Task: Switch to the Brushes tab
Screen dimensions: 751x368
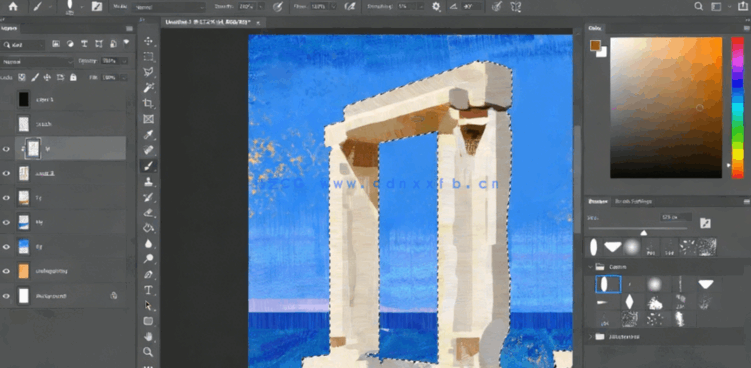Action: (598, 201)
